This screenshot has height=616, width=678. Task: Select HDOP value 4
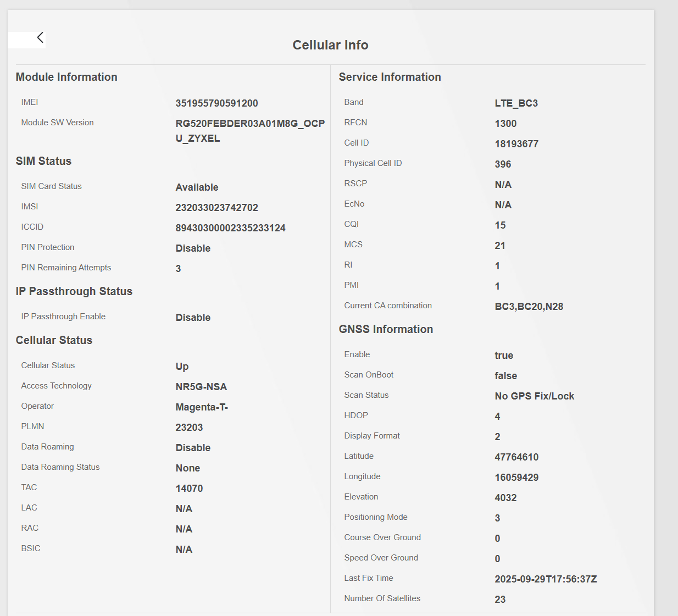tap(497, 417)
